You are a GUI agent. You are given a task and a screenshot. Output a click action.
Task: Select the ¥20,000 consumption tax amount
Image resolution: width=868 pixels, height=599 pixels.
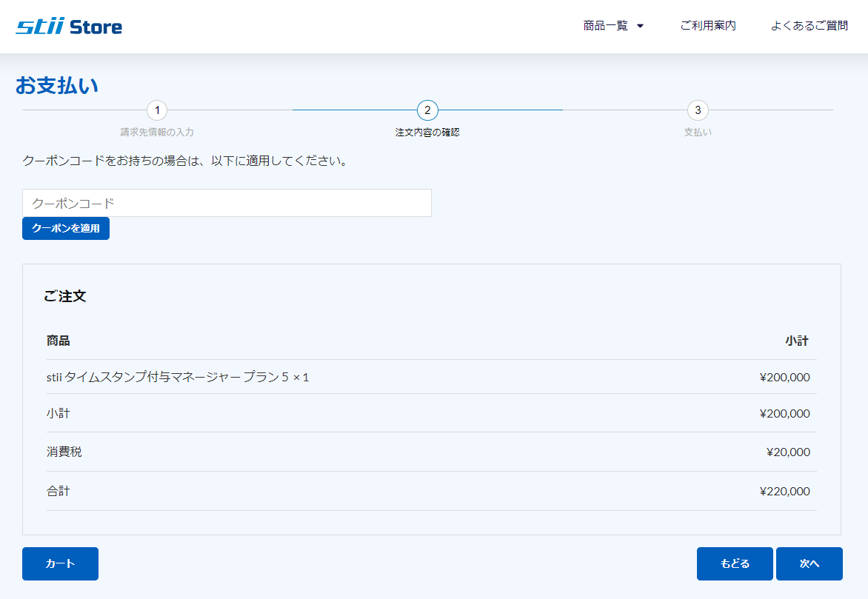click(788, 452)
